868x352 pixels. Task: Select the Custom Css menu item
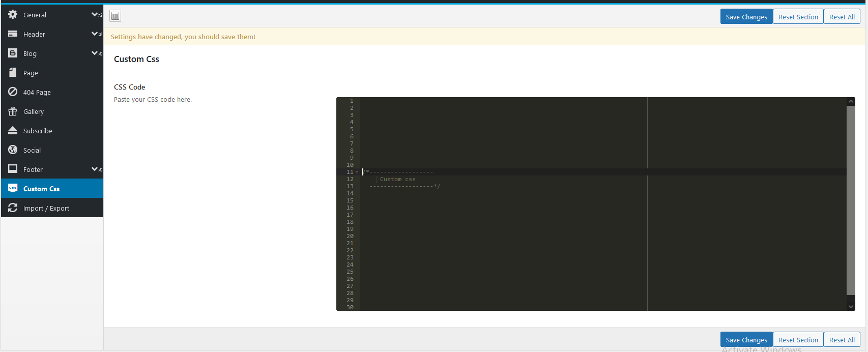[41, 189]
